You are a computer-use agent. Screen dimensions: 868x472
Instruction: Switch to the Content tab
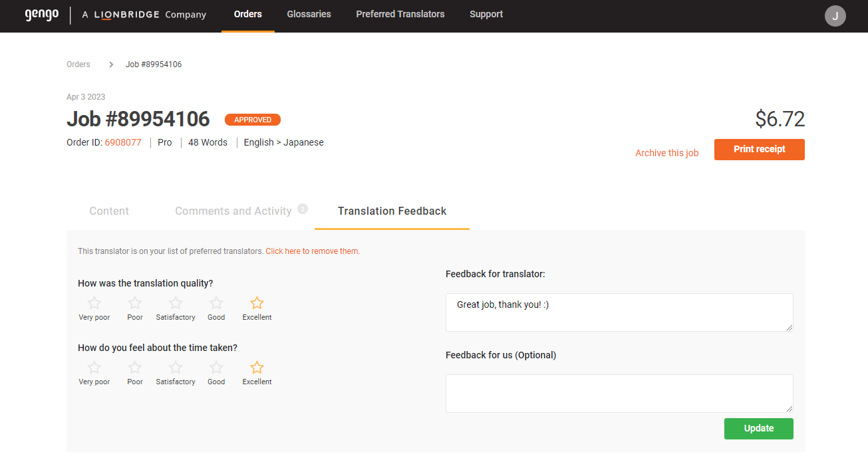pyautogui.click(x=109, y=211)
